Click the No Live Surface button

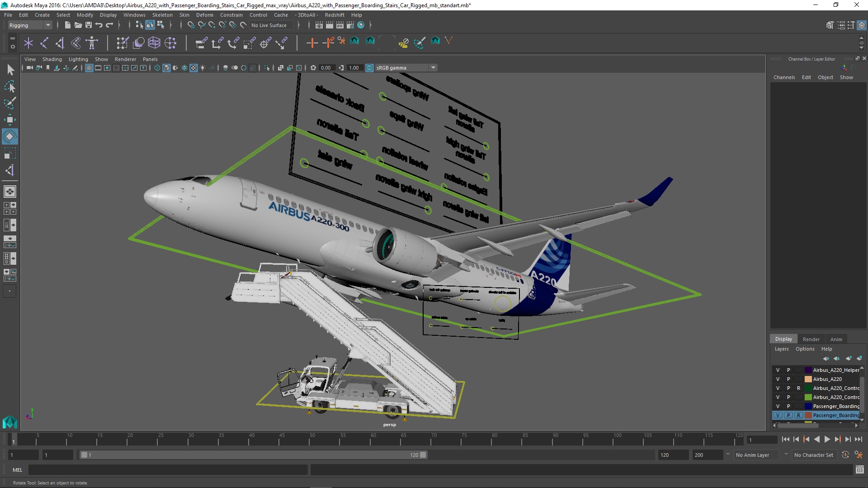[269, 25]
